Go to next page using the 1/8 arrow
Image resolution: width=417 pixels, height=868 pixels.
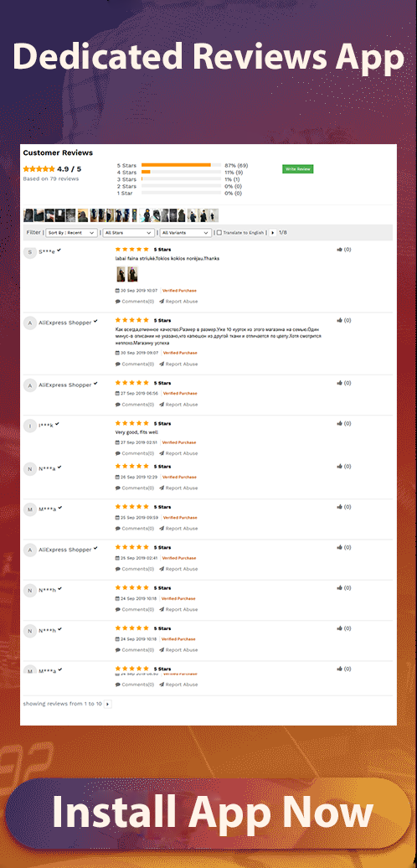273,233
